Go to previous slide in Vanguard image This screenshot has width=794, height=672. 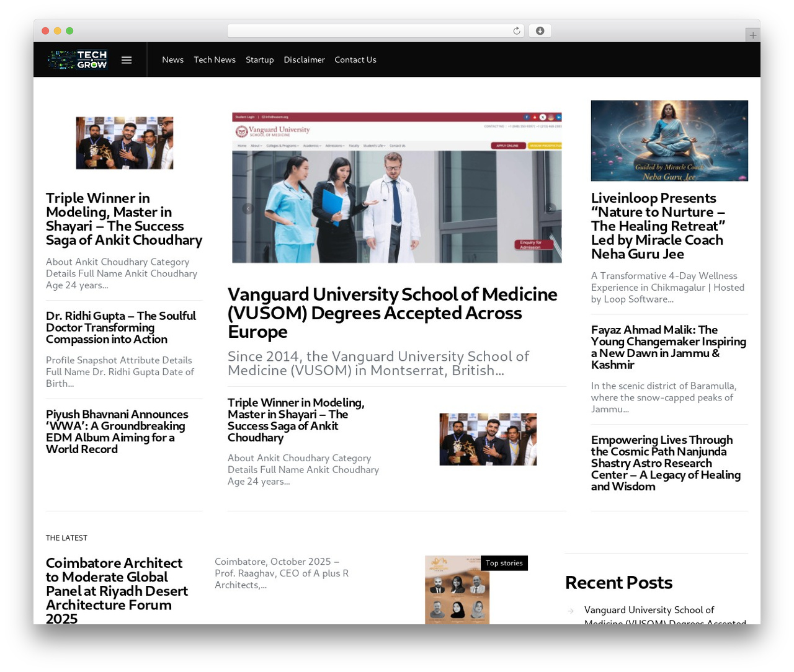pyautogui.click(x=248, y=208)
